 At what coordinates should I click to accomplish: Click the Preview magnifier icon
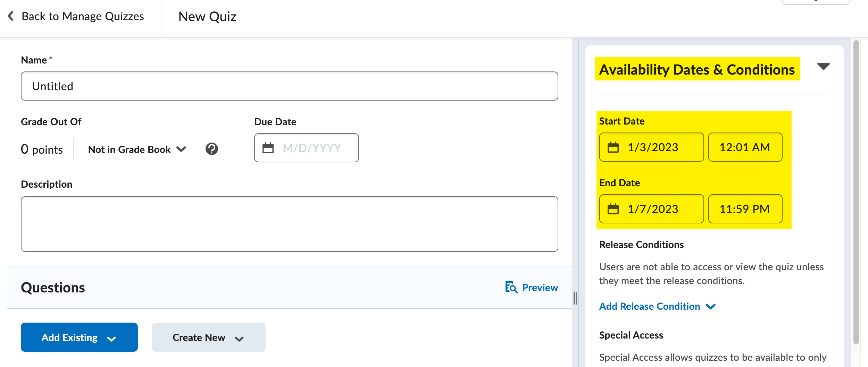(511, 287)
